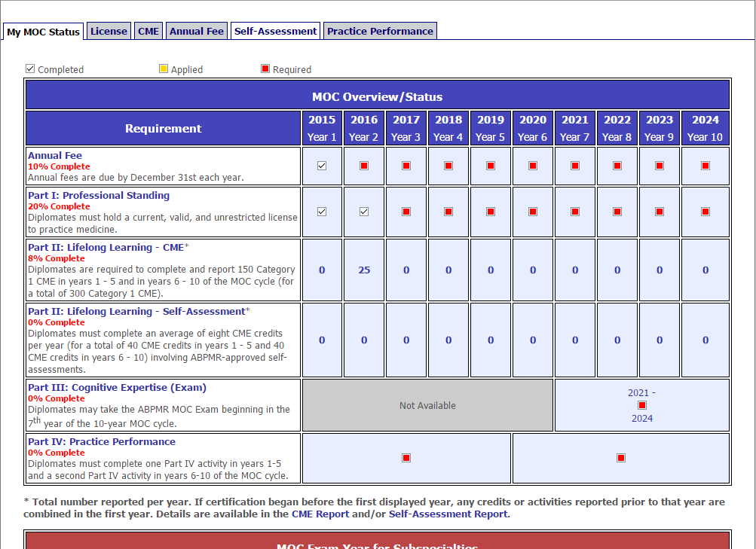Click Annual Fee required marker for 2020

(533, 166)
